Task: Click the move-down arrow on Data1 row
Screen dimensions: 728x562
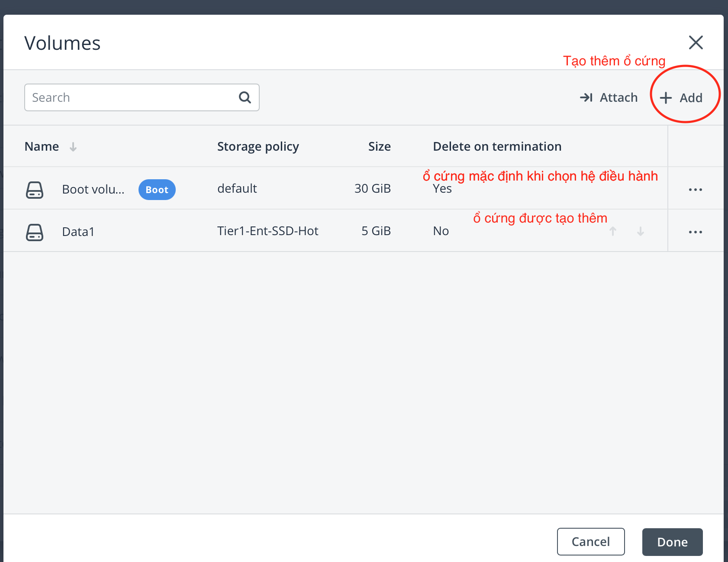Action: tap(640, 232)
